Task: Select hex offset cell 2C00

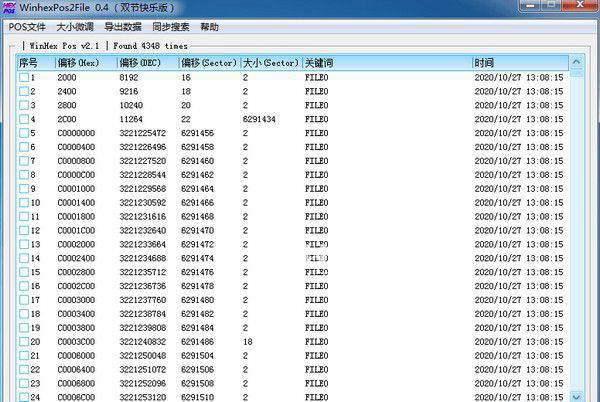Action: pyautogui.click(x=67, y=119)
